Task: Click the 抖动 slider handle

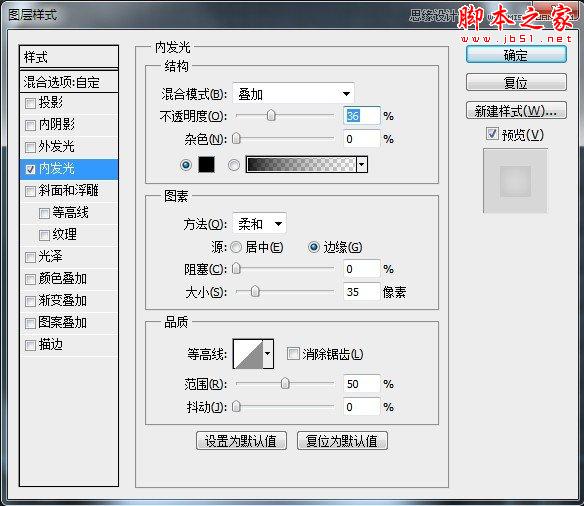Action: pos(236,406)
